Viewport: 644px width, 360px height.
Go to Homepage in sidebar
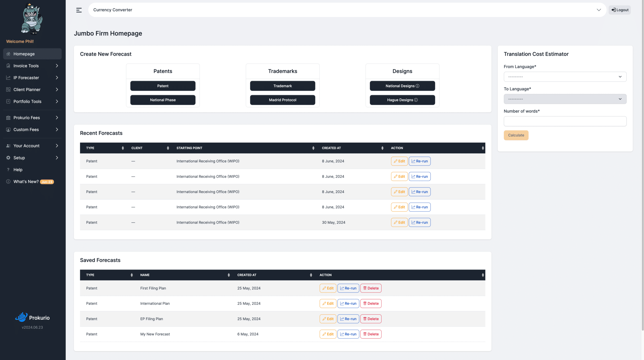click(x=32, y=54)
